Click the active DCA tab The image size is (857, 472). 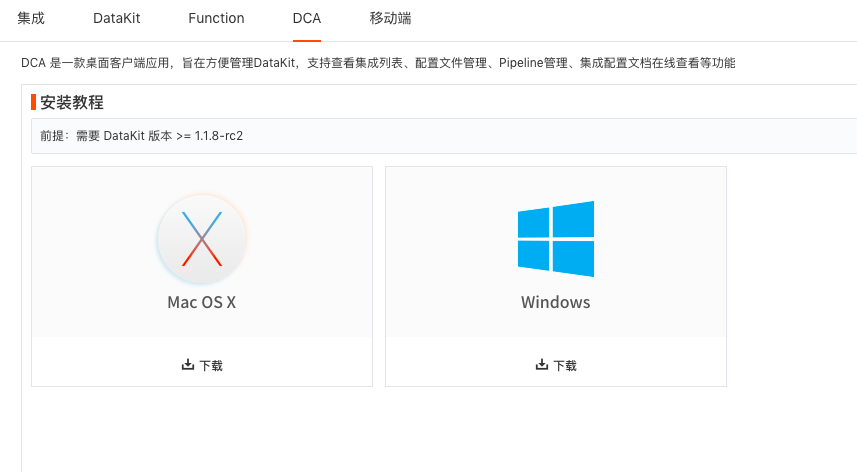307,18
